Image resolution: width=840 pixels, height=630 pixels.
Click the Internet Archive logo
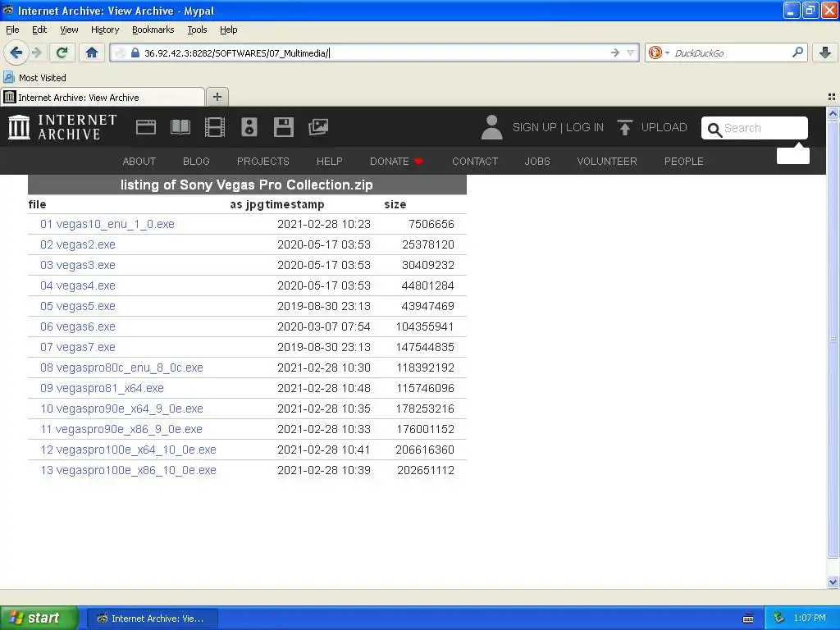click(x=62, y=127)
